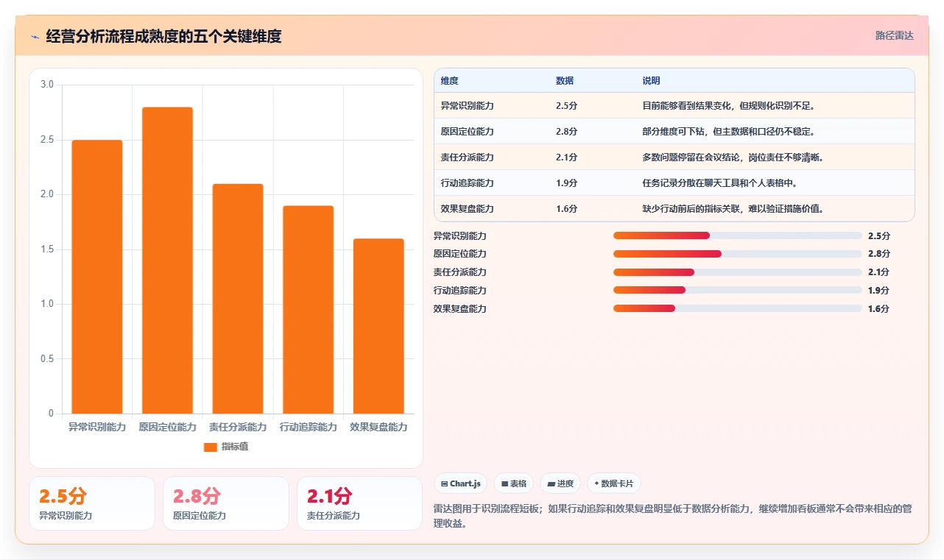Click the 路径雷达 label in header
This screenshot has width=944, height=560.
894,35
